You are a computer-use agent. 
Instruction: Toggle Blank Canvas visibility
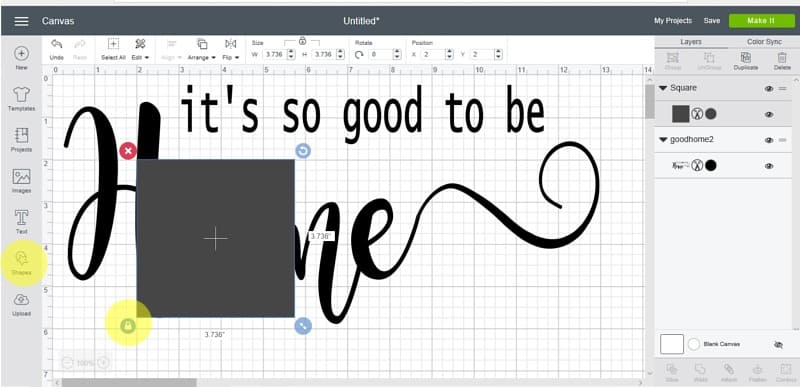pyautogui.click(x=778, y=345)
